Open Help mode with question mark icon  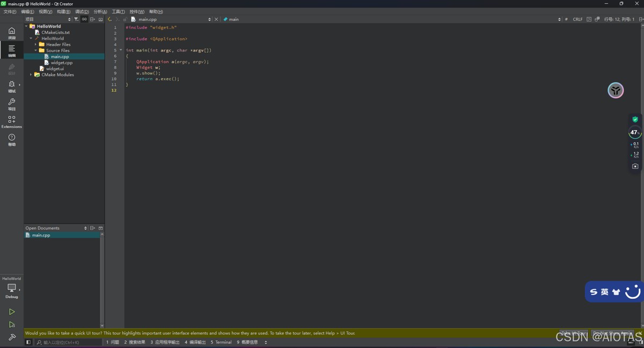pyautogui.click(x=11, y=139)
